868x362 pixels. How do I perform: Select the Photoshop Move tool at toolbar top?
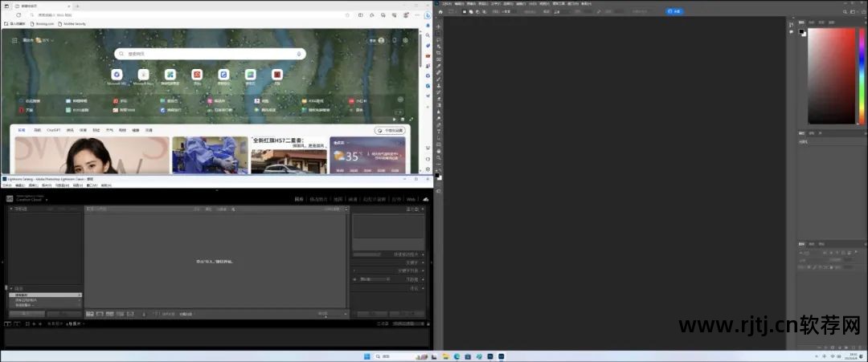[x=438, y=26]
